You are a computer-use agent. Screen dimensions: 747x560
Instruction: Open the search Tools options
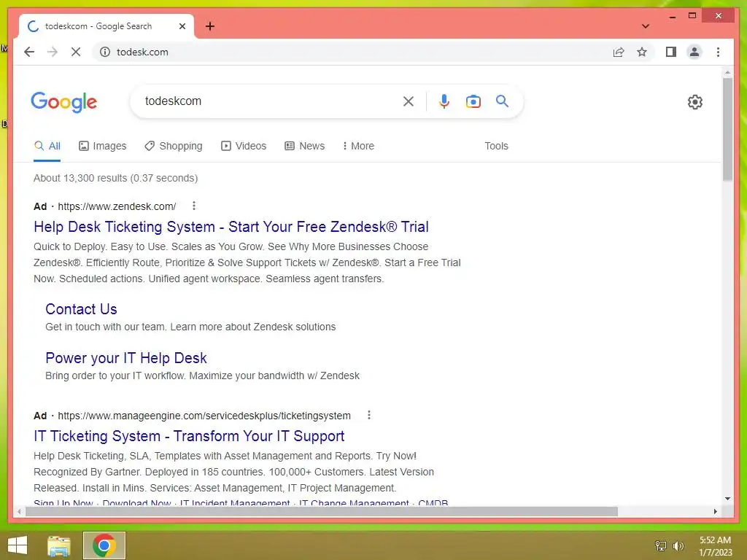(x=496, y=146)
